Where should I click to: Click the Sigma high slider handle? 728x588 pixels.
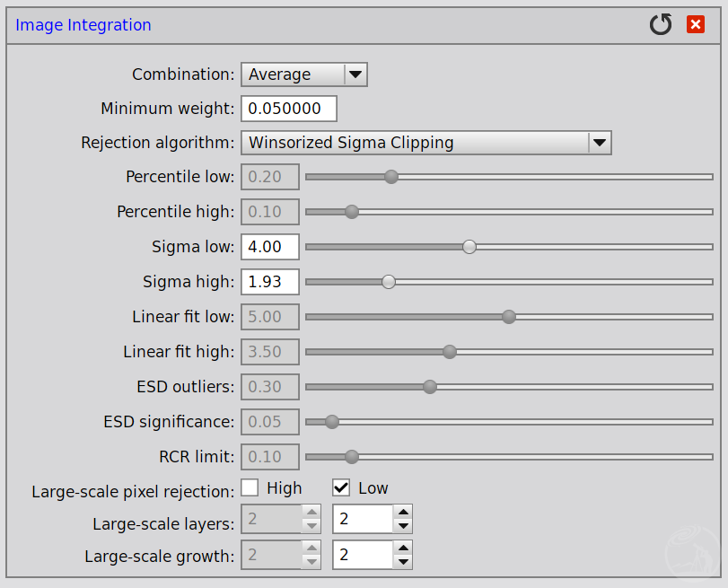389,282
